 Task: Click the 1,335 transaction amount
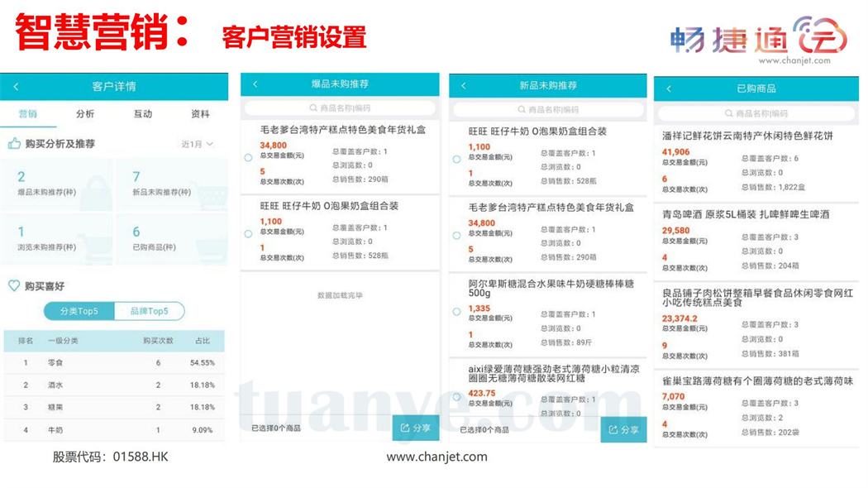(x=479, y=309)
